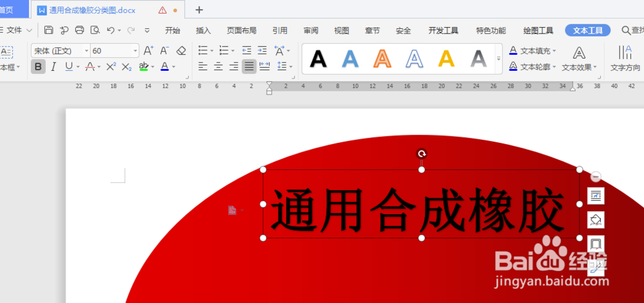This screenshot has height=303, width=644.
Task: Select the 文本工具 tab
Action: pos(588,30)
